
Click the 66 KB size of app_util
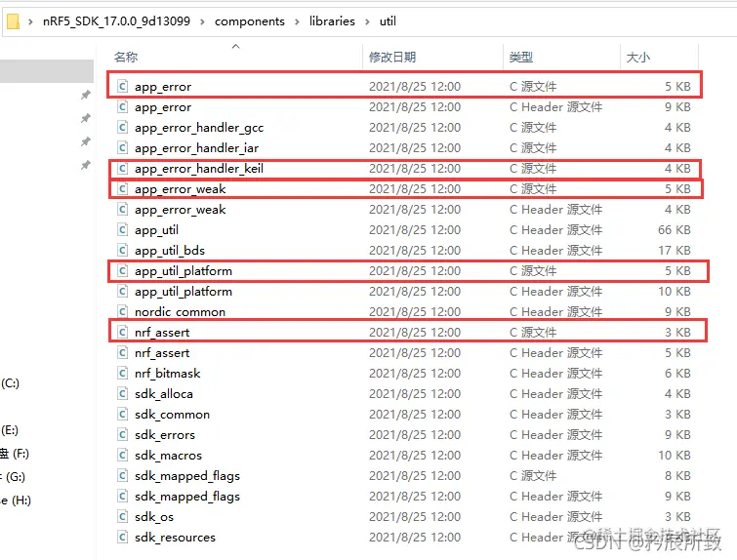pyautogui.click(x=675, y=229)
